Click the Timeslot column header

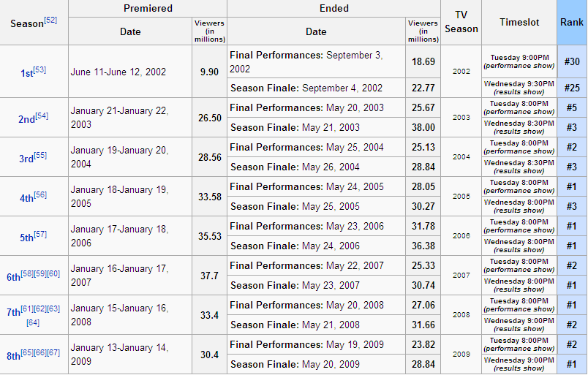pos(519,23)
